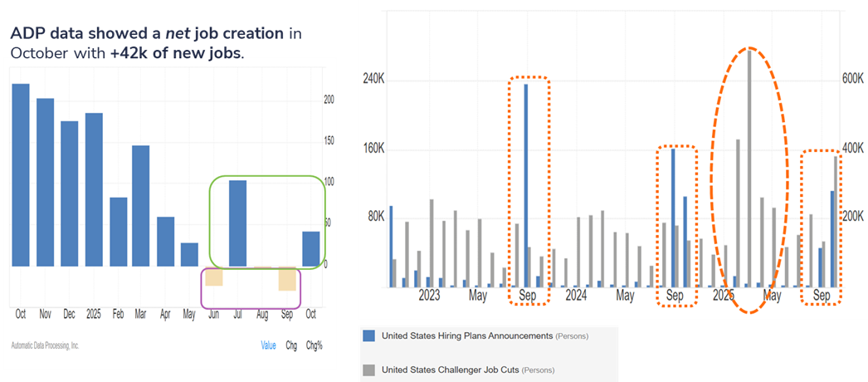
Task: Select the Value tab under the ADP chart
Action: click(x=267, y=345)
